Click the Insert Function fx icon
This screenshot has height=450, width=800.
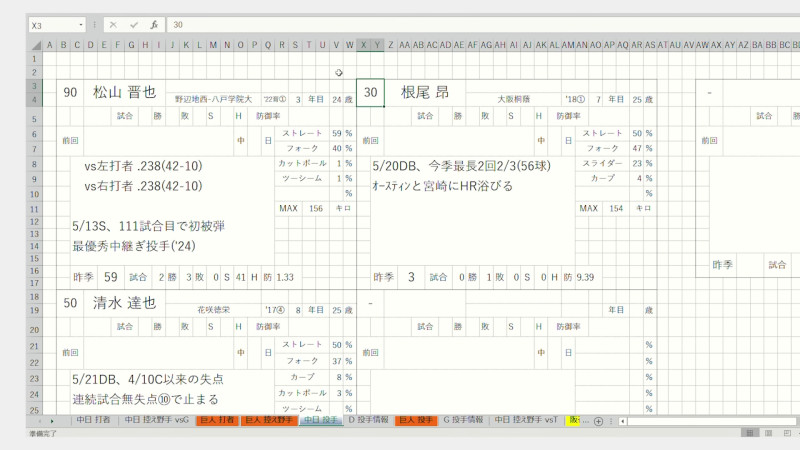154,24
